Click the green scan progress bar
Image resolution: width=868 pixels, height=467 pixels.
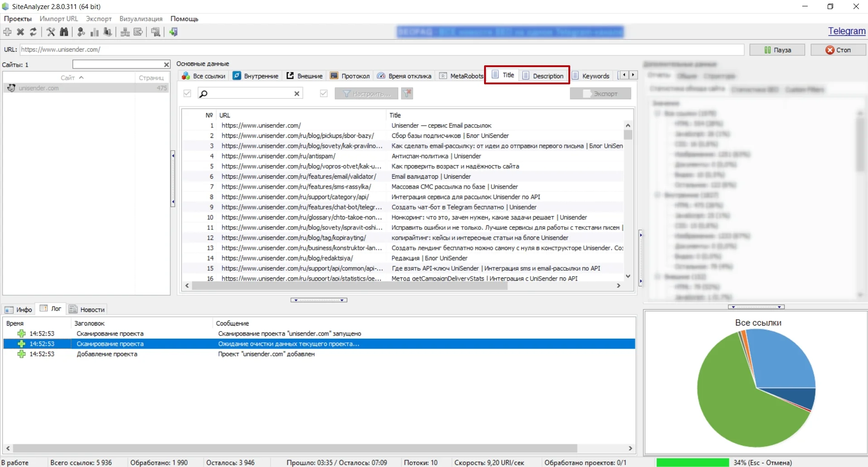point(692,462)
